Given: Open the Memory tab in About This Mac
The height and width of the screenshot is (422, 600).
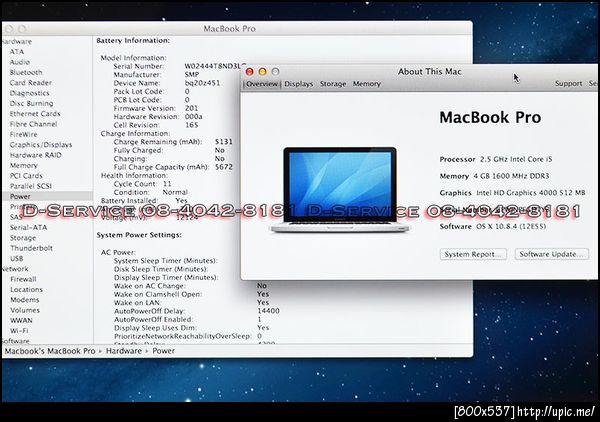Looking at the screenshot, I should 367,84.
